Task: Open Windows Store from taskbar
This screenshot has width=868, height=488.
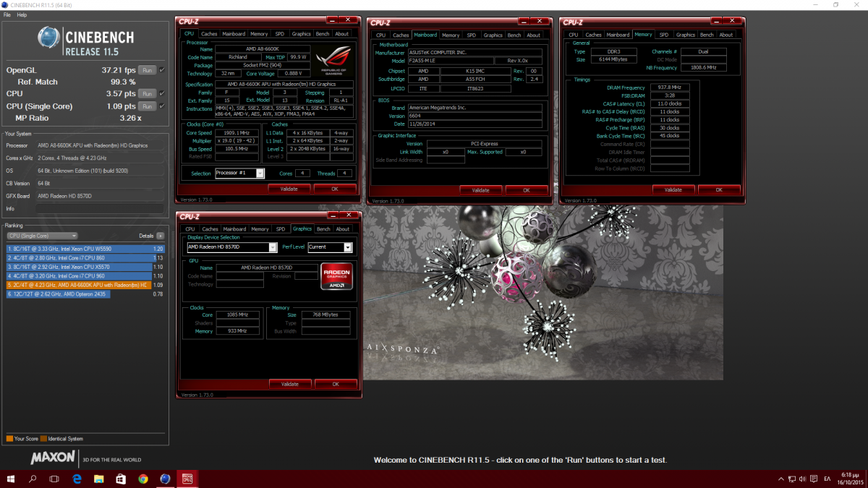Action: click(121, 479)
